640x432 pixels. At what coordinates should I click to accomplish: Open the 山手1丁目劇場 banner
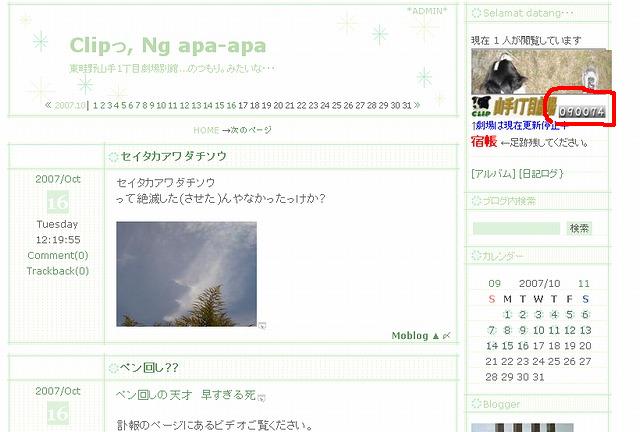[525, 107]
